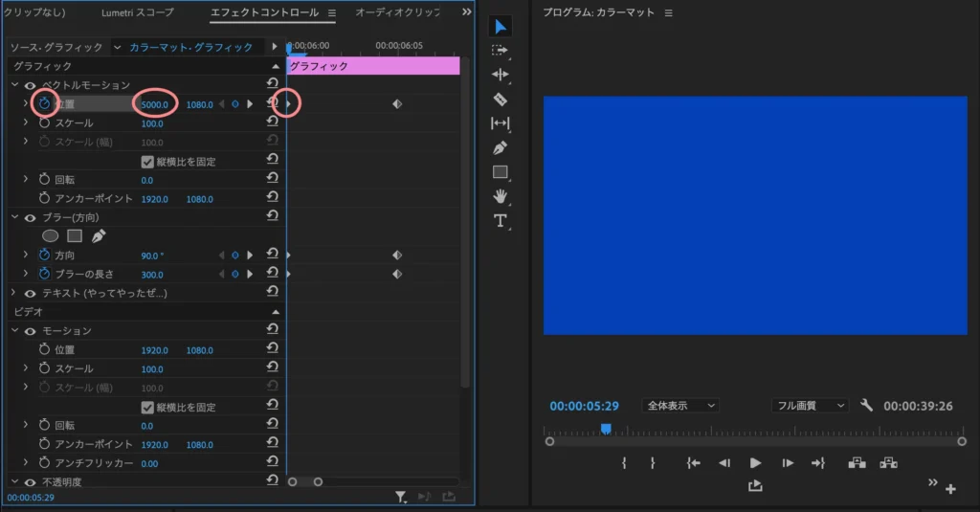This screenshot has height=512, width=980.
Task: Select the Type tool
Action: click(500, 221)
